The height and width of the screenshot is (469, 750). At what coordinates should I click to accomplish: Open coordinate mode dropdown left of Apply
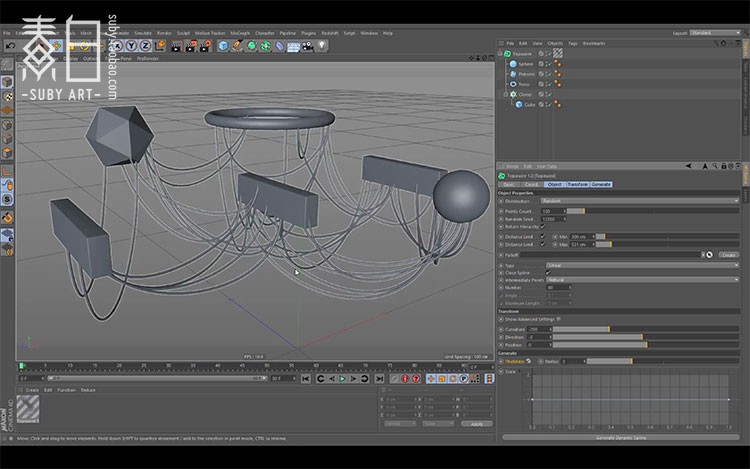(x=400, y=424)
